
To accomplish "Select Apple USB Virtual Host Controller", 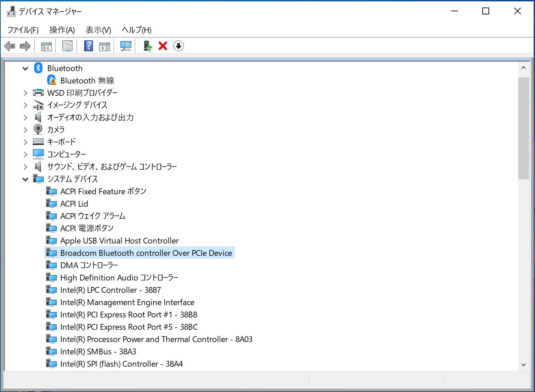I will click(119, 241).
